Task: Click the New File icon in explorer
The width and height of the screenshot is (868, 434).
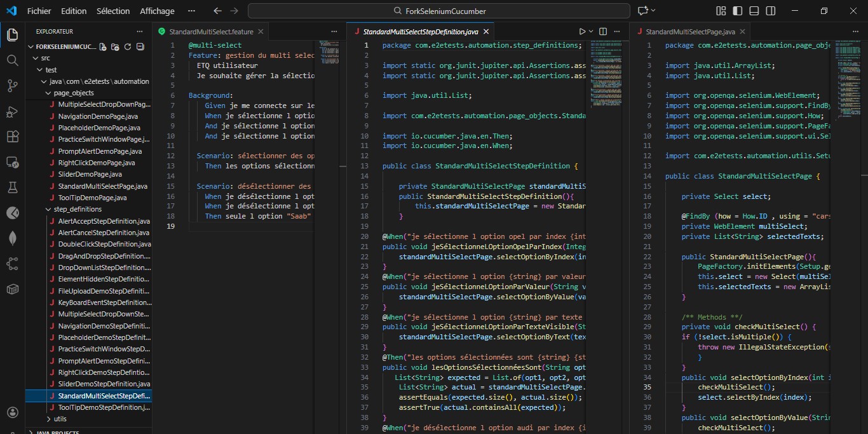Action: (103, 47)
